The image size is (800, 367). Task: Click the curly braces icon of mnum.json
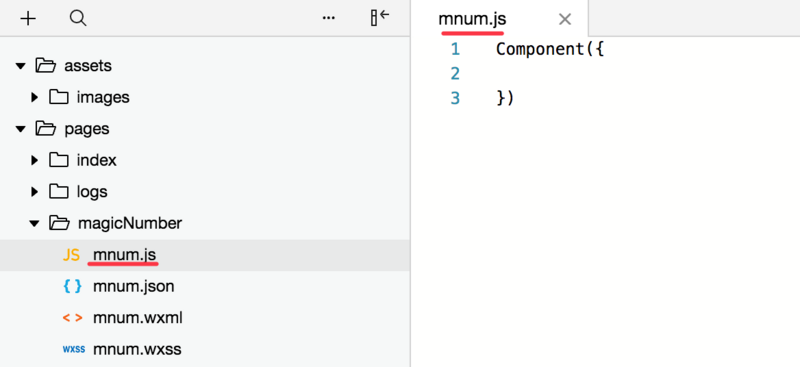(72, 286)
